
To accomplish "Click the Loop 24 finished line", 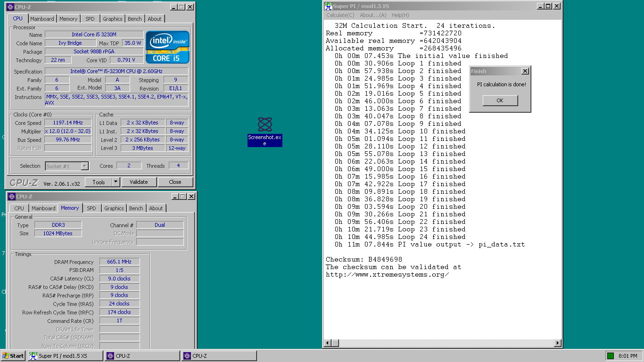I will [x=400, y=237].
